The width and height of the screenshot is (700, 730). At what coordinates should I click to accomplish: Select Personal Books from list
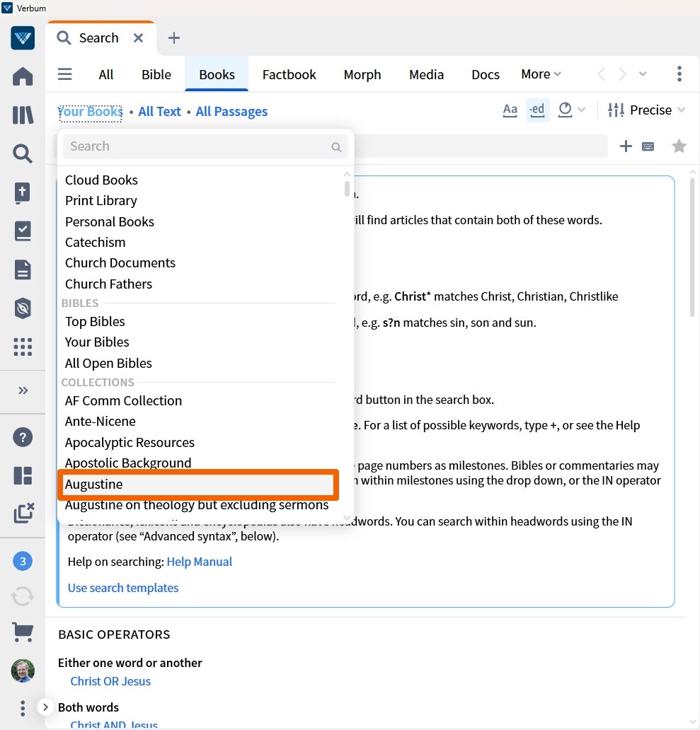point(110,221)
